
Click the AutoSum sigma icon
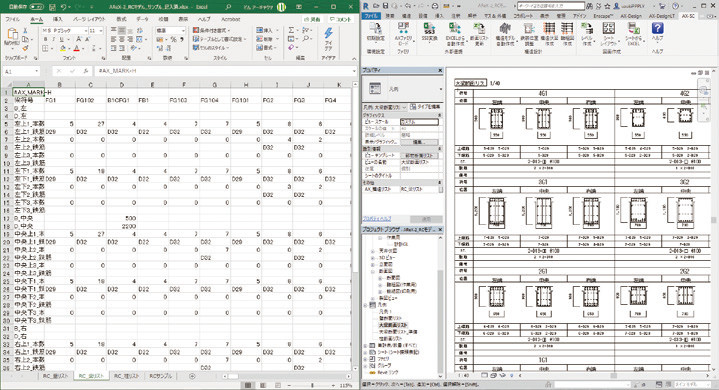pyautogui.click(x=291, y=30)
